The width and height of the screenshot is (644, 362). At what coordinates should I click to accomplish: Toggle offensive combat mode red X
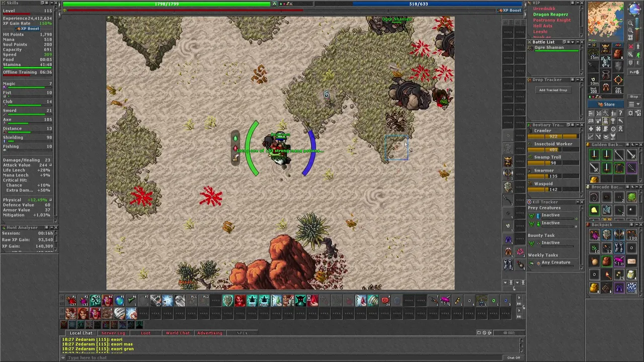[x=631, y=46]
